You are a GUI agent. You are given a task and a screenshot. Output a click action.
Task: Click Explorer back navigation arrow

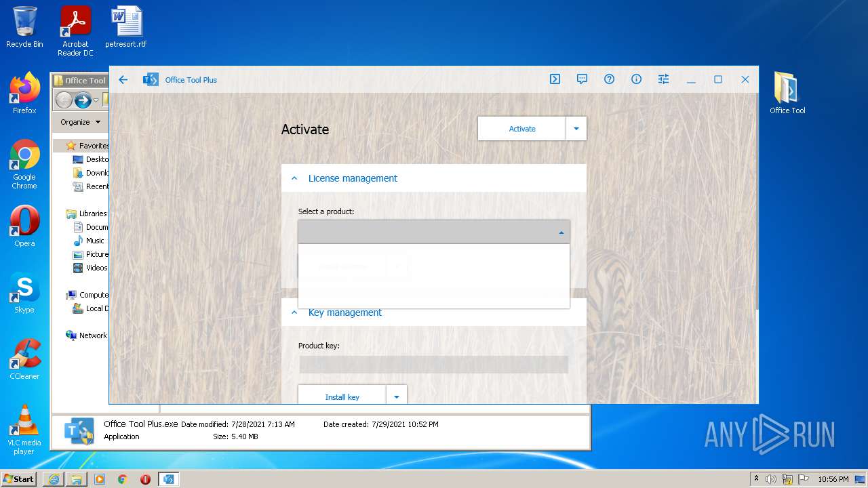tap(64, 100)
